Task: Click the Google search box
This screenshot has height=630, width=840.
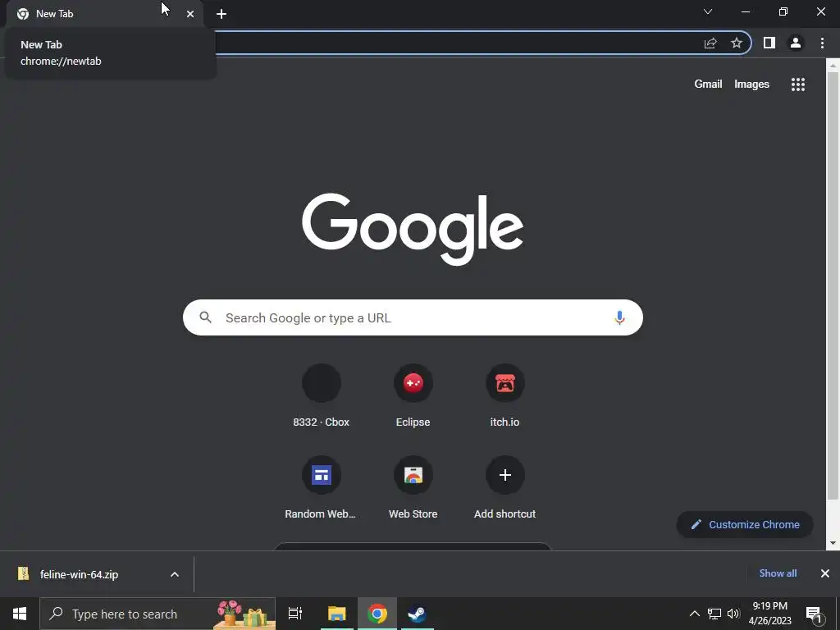Action: 413,317
